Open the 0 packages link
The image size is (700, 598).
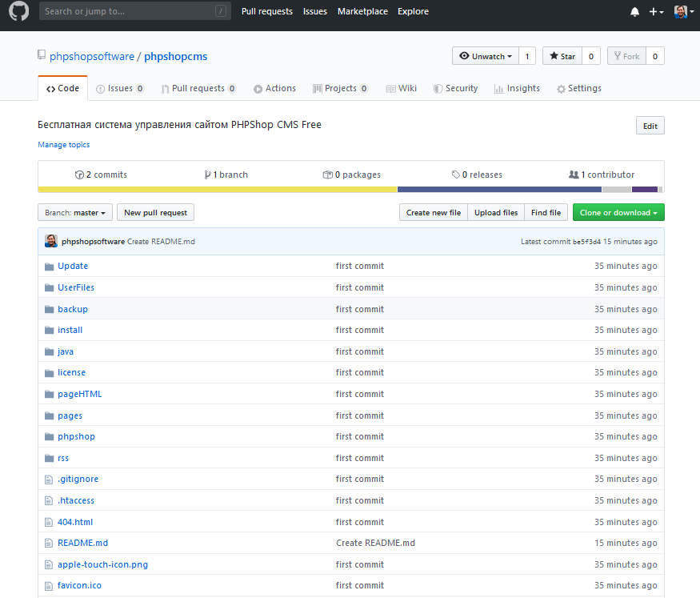click(352, 175)
